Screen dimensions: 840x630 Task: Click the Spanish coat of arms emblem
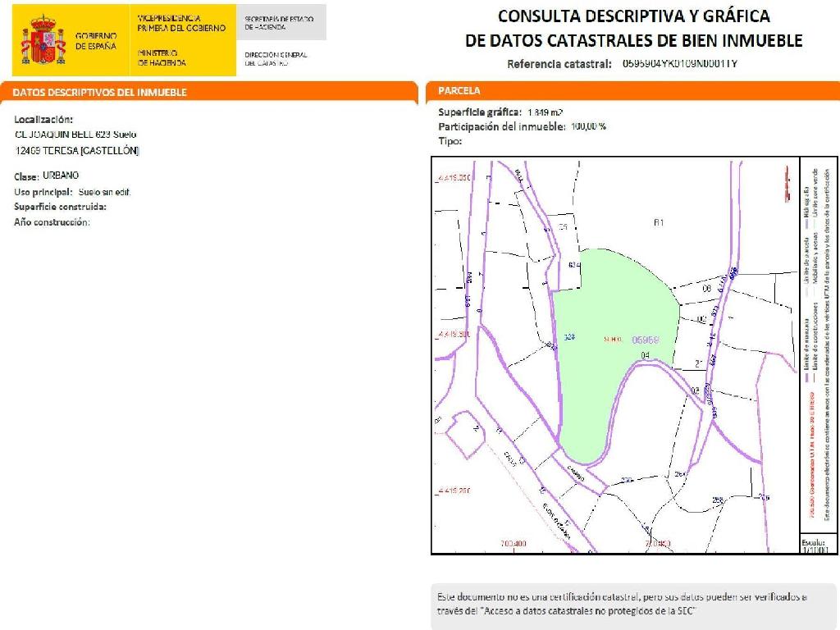click(x=43, y=40)
